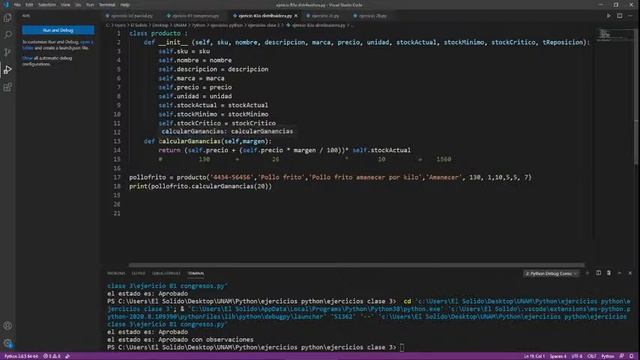Select the Run and Debug activity icon

click(x=7, y=70)
